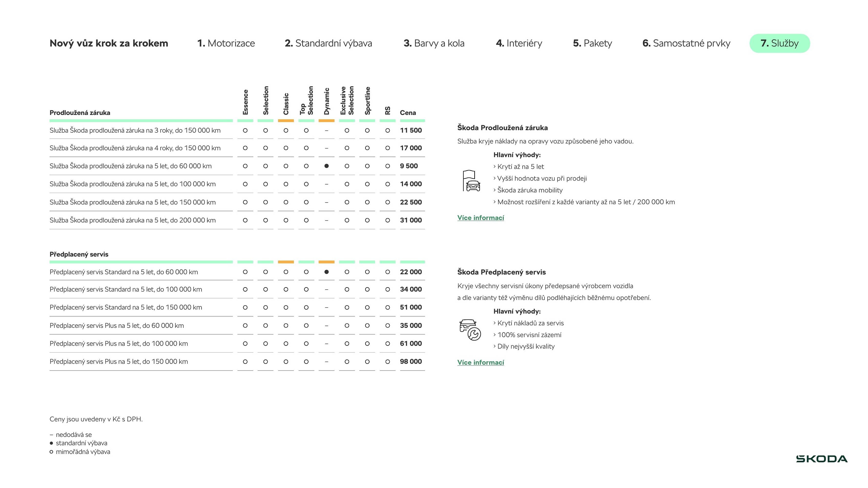Select Essence circle for 4 roky warranty
Image resolution: width=868 pixels, height=488 pixels.
pyautogui.click(x=245, y=148)
